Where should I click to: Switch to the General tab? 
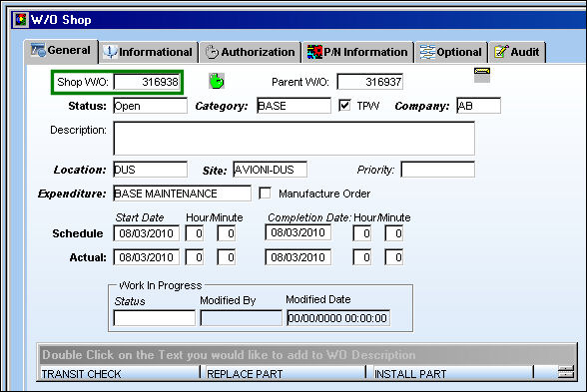62,51
